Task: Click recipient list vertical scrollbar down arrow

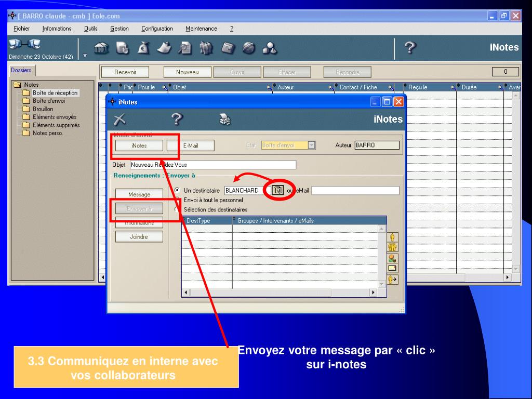Action: click(x=382, y=284)
